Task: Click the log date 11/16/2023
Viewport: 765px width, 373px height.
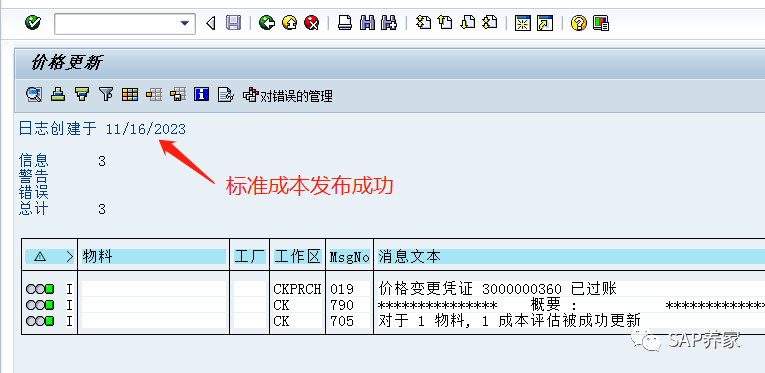Action: click(x=145, y=129)
